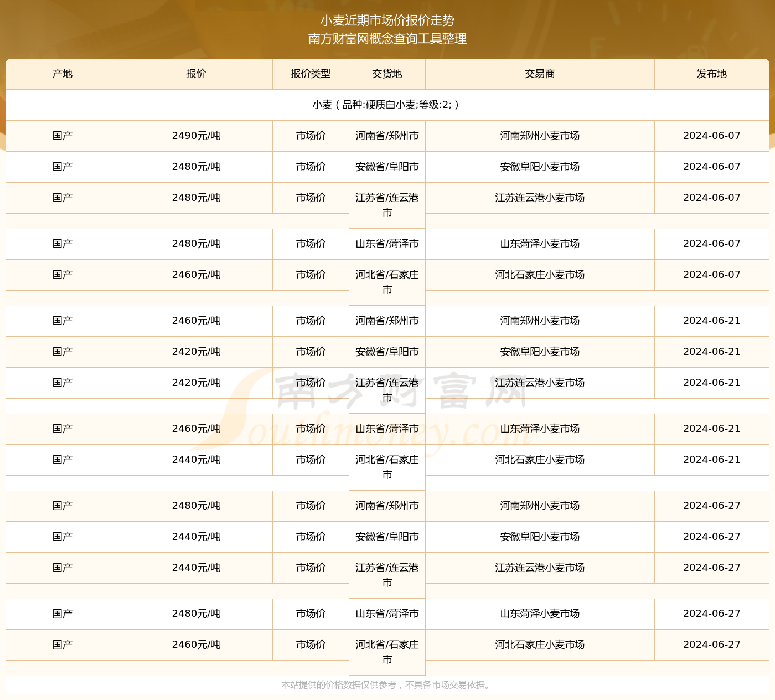The height and width of the screenshot is (700, 775).
Task: Click the 报价类型 column header
Action: (x=311, y=74)
